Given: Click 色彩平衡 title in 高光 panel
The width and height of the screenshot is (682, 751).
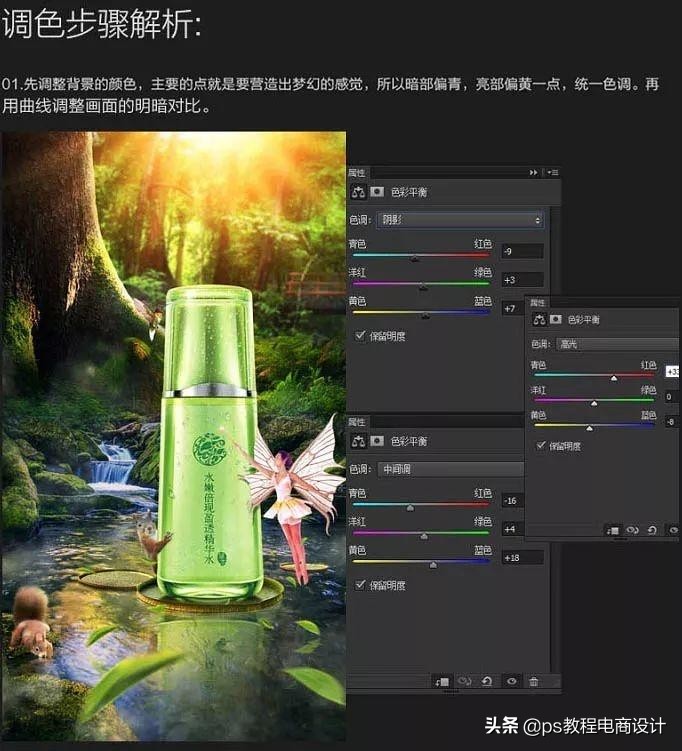Looking at the screenshot, I should [583, 319].
